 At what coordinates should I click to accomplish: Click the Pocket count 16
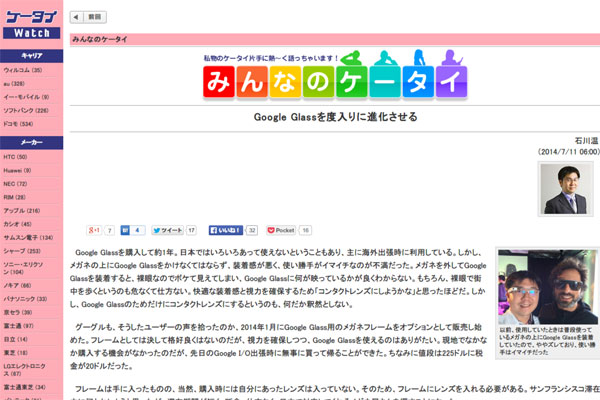(x=305, y=230)
